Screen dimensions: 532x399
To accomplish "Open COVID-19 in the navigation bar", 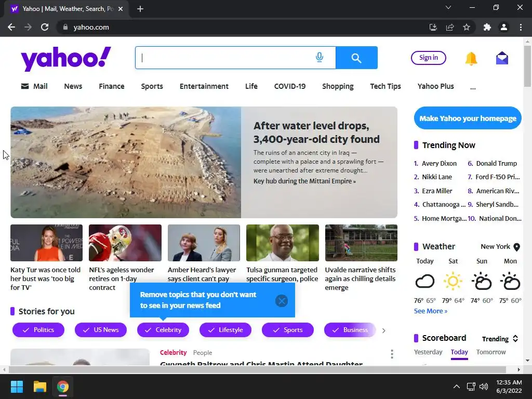I will click(290, 86).
